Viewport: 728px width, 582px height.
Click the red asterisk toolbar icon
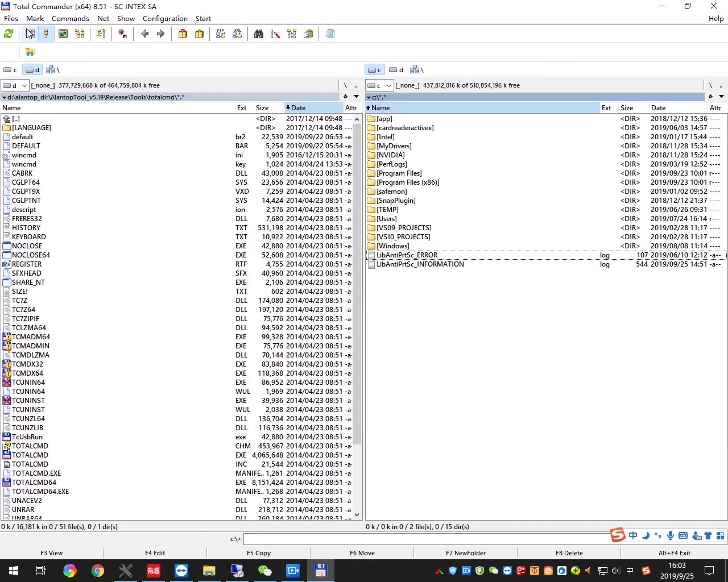(122, 34)
